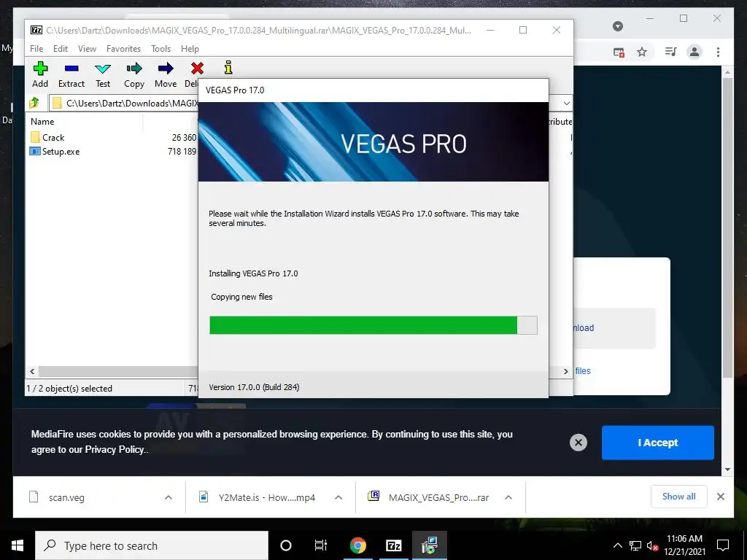Show hidden system tray icons
Viewport: 747px width, 560px height.
tap(617, 545)
